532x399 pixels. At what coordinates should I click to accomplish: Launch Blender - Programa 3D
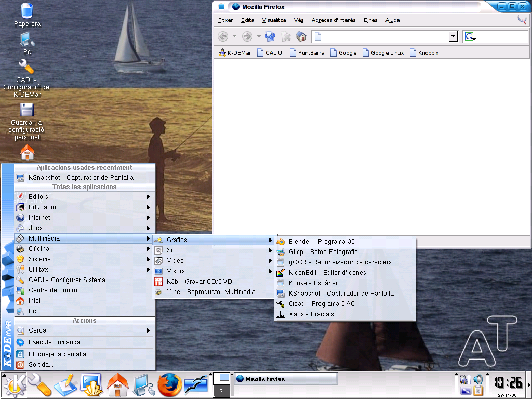coord(322,242)
